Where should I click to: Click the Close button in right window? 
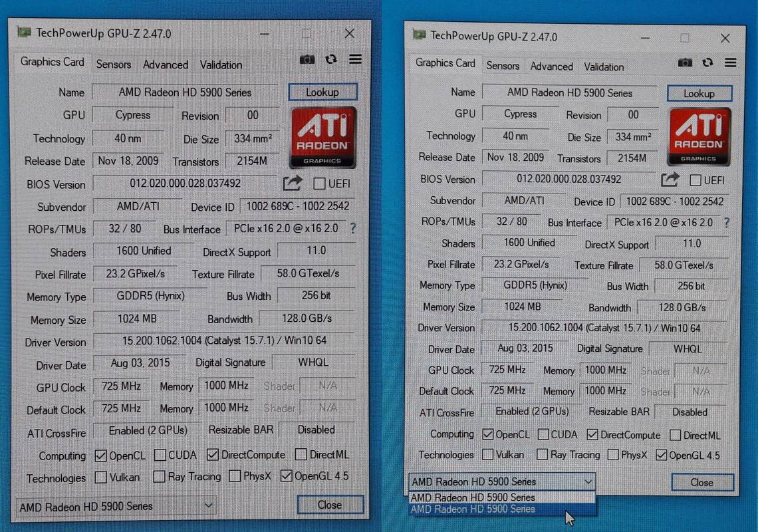pyautogui.click(x=702, y=482)
